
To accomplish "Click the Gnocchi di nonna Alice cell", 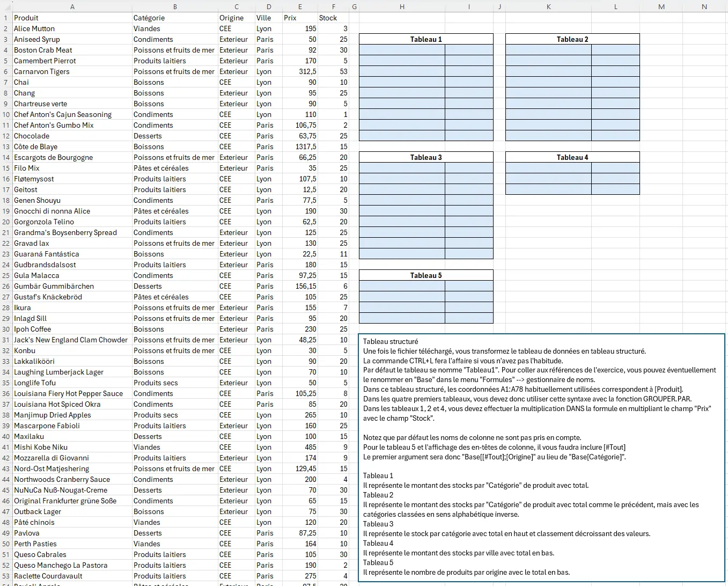I will coord(72,211).
